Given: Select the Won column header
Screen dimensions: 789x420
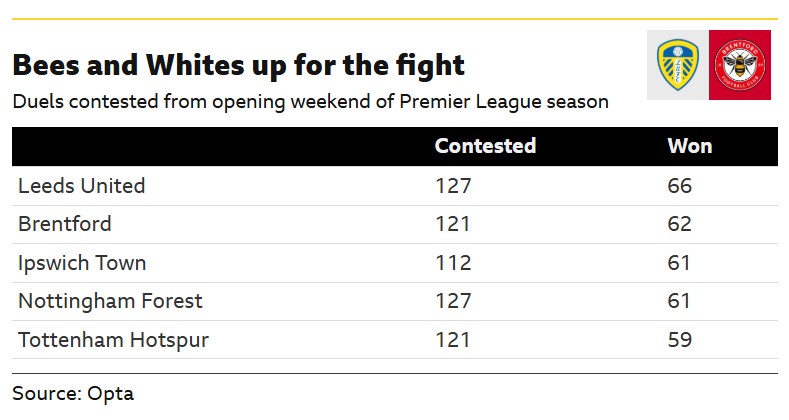Looking at the screenshot, I should (x=689, y=146).
